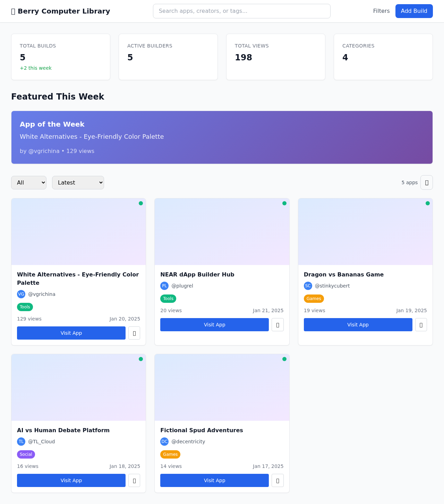
Task: Click the Add Build button
Action: pos(414,11)
